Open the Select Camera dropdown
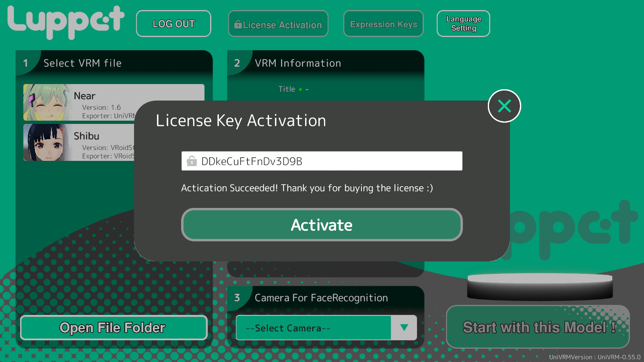Screen dimensions: 644x362 click(326, 328)
